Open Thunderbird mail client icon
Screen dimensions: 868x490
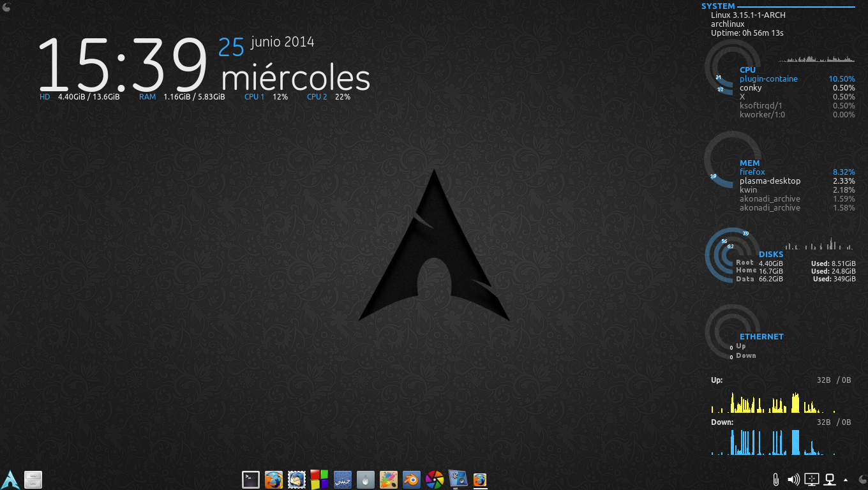[x=297, y=479]
